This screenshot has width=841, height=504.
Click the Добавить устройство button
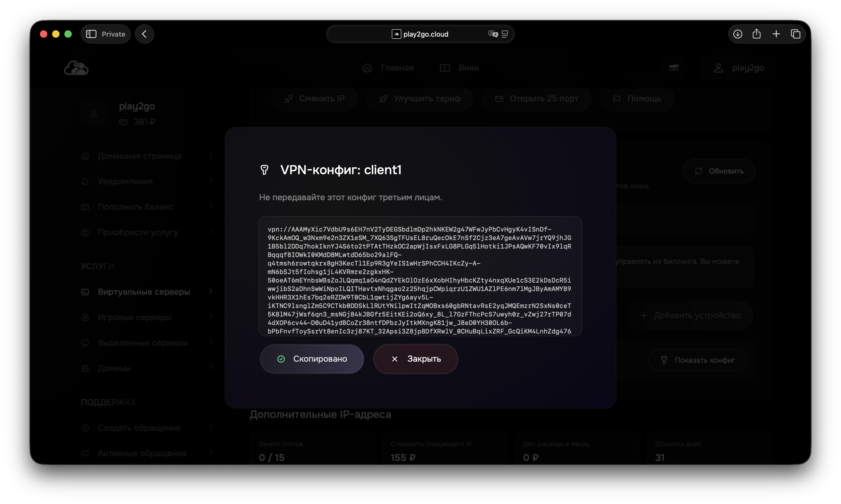[690, 315]
